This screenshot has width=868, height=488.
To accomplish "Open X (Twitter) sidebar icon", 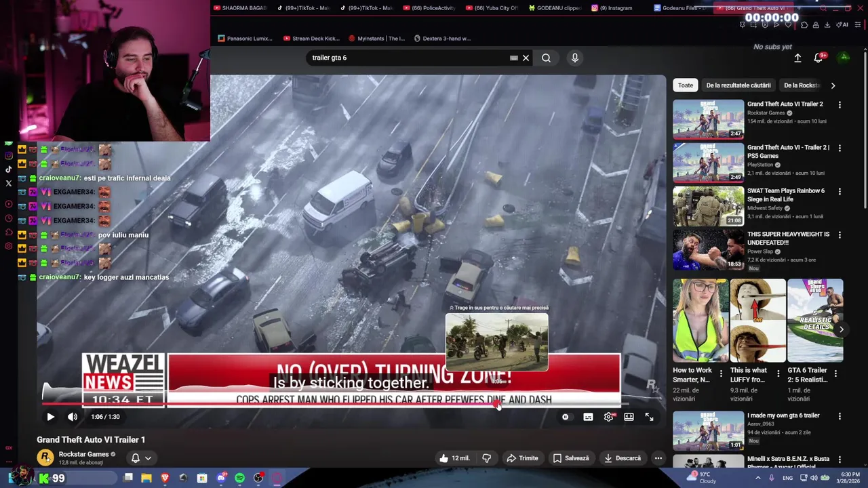I will 9,183.
